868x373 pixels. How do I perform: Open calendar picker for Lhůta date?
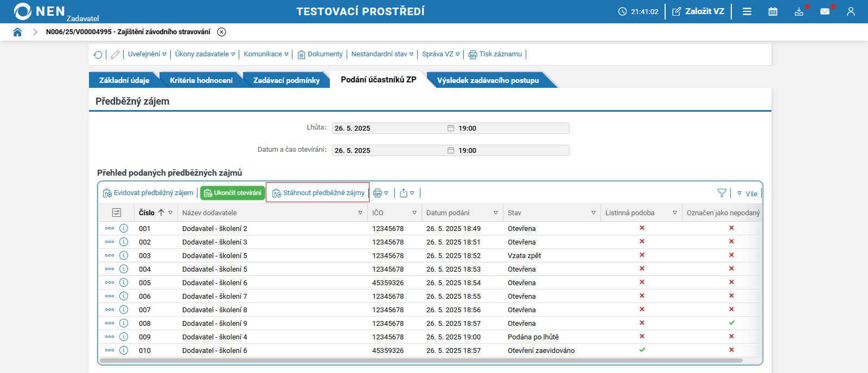point(451,128)
